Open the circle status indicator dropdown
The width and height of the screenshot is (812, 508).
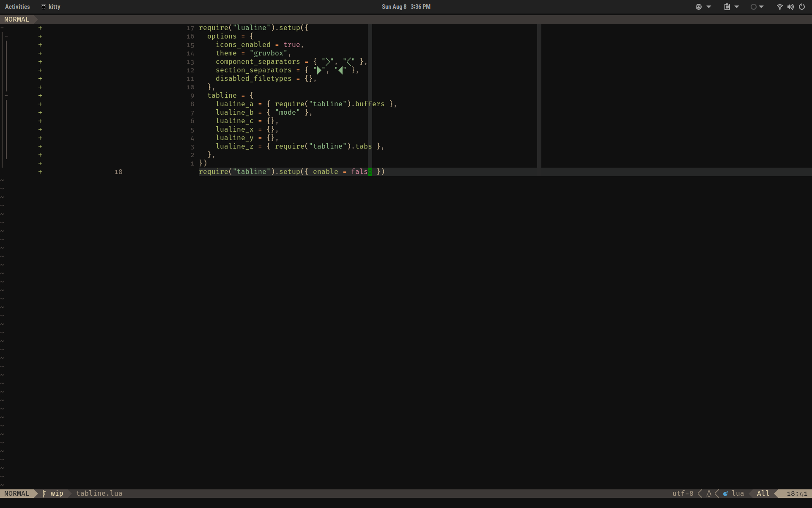[x=761, y=7]
